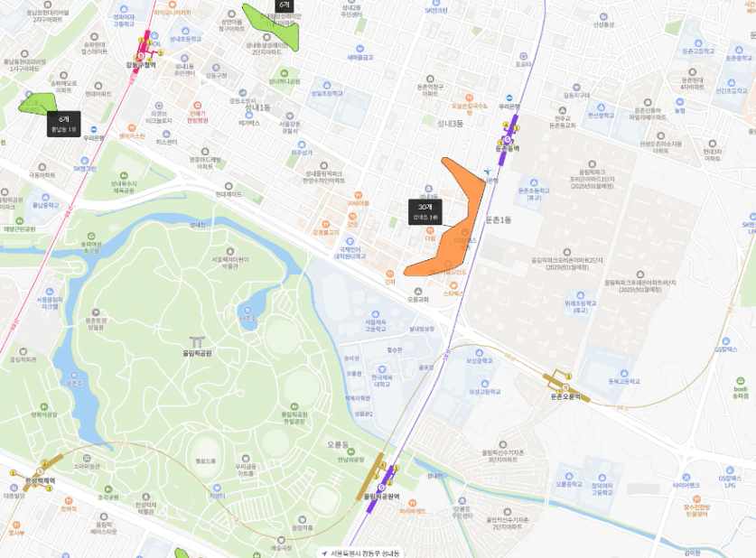Select the 강동구청역 station icon
The image size is (756, 558).
[x=141, y=56]
